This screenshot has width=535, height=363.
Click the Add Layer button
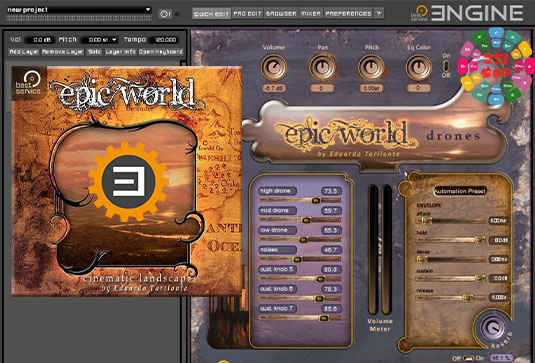[x=24, y=52]
